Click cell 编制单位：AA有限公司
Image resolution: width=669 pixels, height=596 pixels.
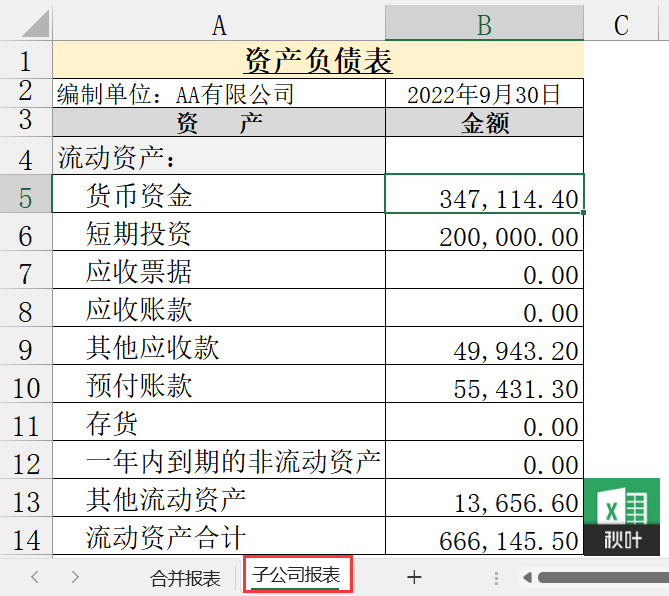[x=219, y=93]
